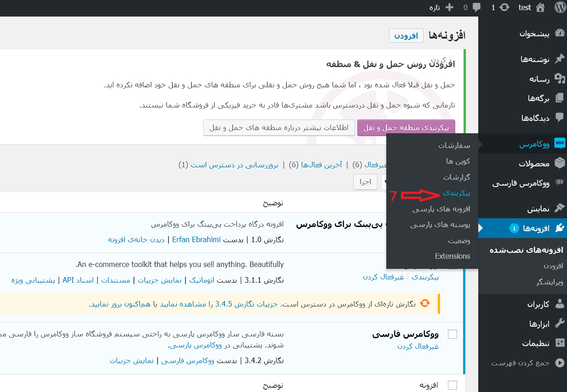Open Extensions in WooCommerce flyout
Image resolution: width=567 pixels, height=392 pixels.
click(452, 256)
